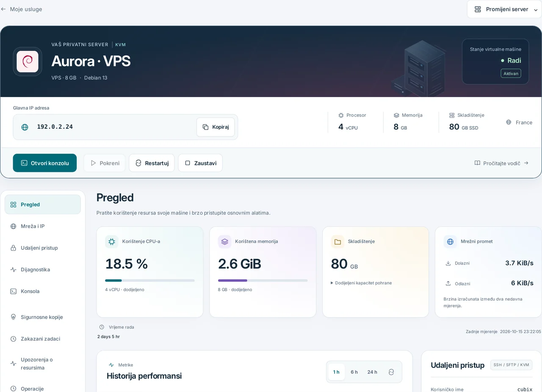Click the CPU usage chip icon
Screen dimensions: 542x392
pos(112,242)
